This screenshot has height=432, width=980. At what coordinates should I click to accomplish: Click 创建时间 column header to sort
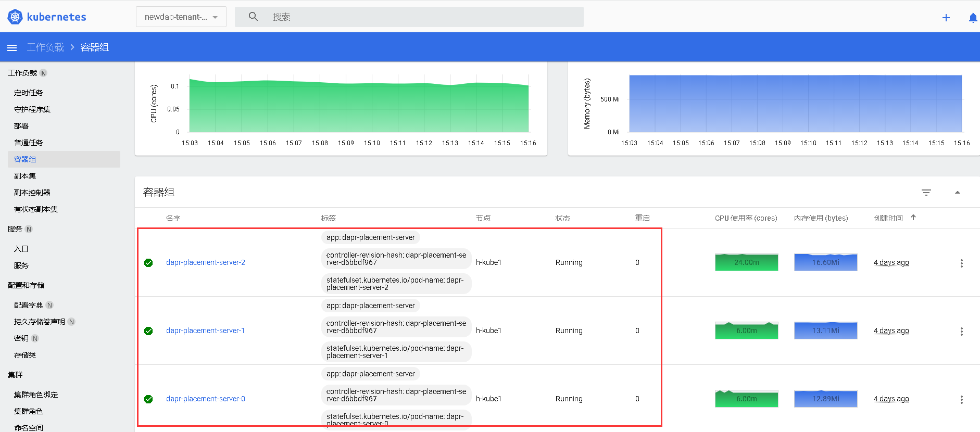[888, 218]
